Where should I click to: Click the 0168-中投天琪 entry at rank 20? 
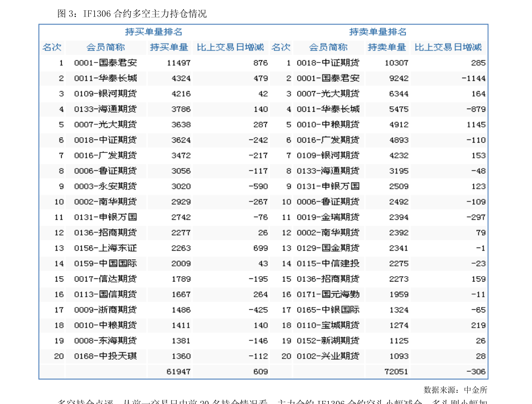pyautogui.click(x=106, y=356)
